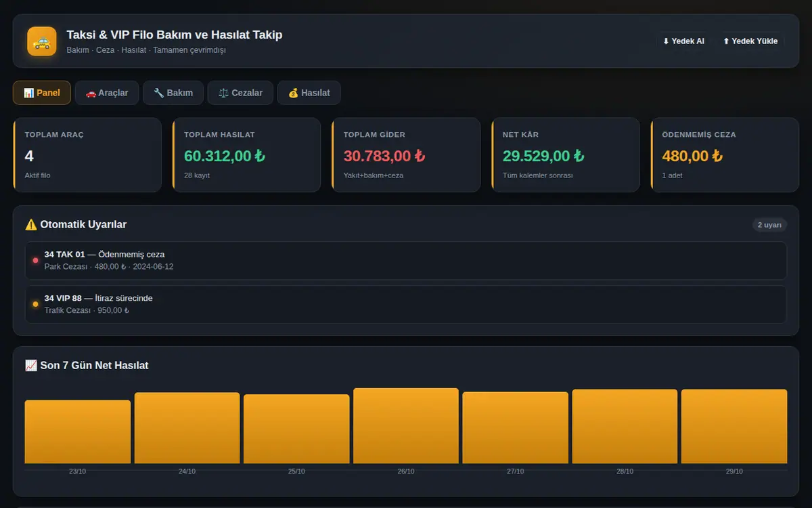Click the chart bar for 24/10
The width and height of the screenshot is (812, 508).
click(x=187, y=428)
